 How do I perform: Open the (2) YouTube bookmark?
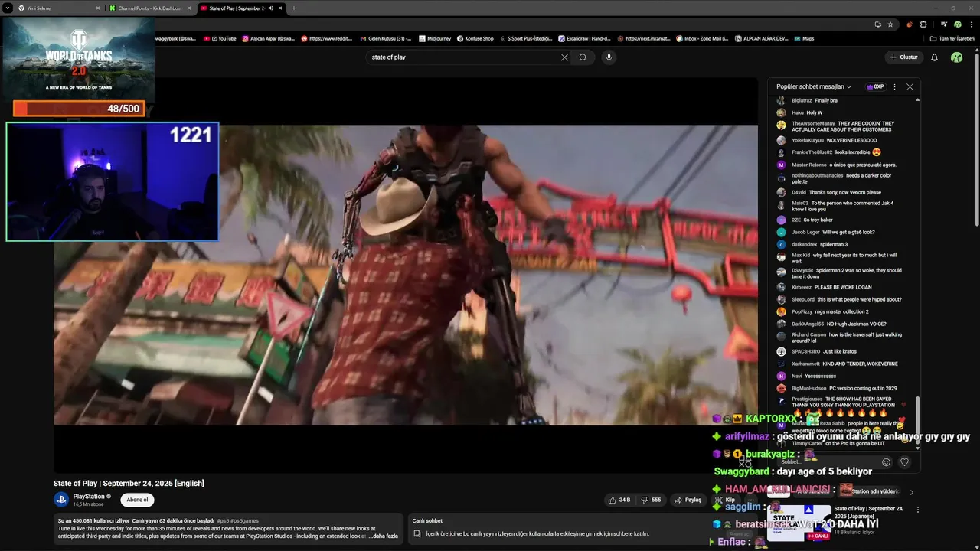pos(220,38)
